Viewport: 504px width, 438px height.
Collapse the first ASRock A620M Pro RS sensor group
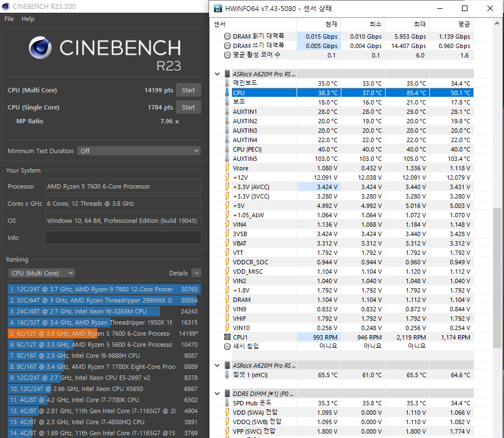point(217,74)
